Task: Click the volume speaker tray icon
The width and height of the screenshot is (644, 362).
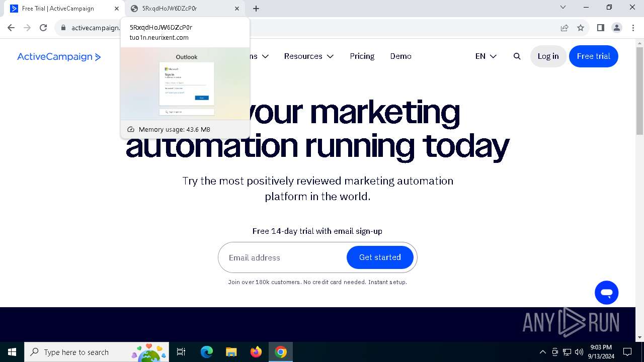Action: (579, 352)
